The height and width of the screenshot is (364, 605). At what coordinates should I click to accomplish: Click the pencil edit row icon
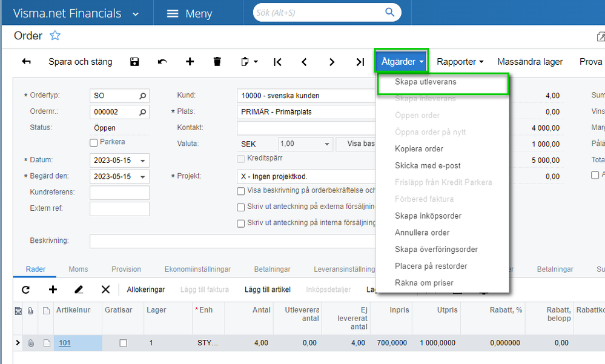coord(79,290)
